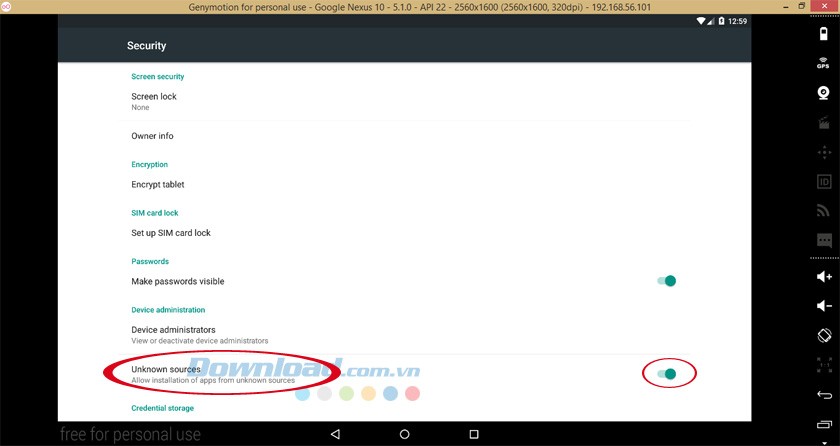
Task: Open the Screen lock setting
Action: [x=154, y=101]
